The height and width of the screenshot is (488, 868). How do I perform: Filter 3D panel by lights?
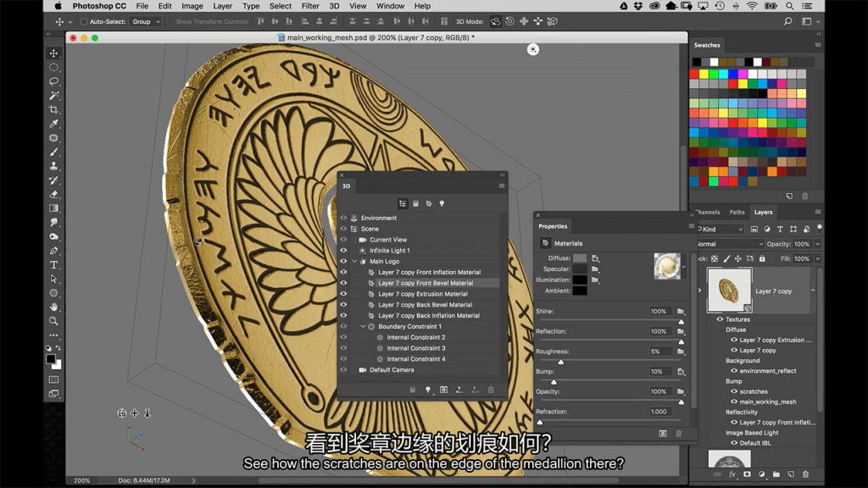click(x=441, y=203)
